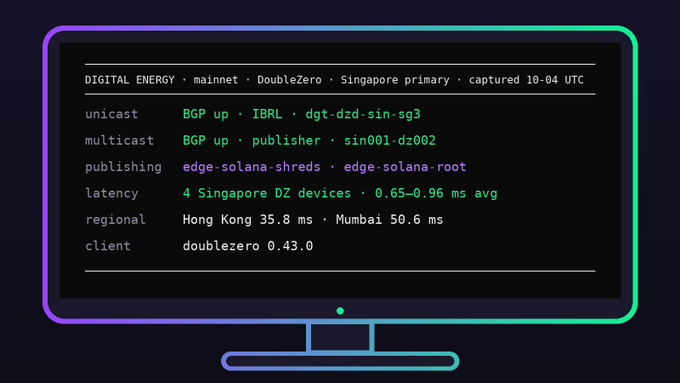Click the 'client' row label
The image size is (680, 383).
coord(108,246)
